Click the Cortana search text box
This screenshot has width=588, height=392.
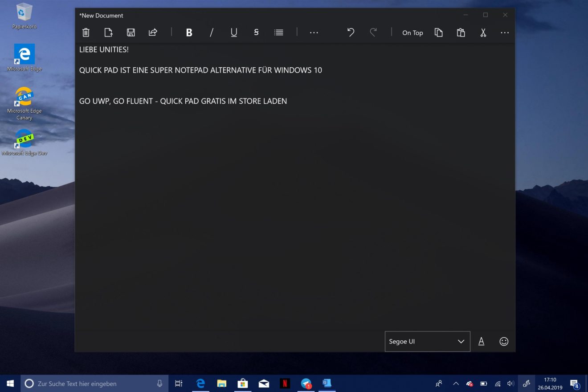tap(94, 384)
